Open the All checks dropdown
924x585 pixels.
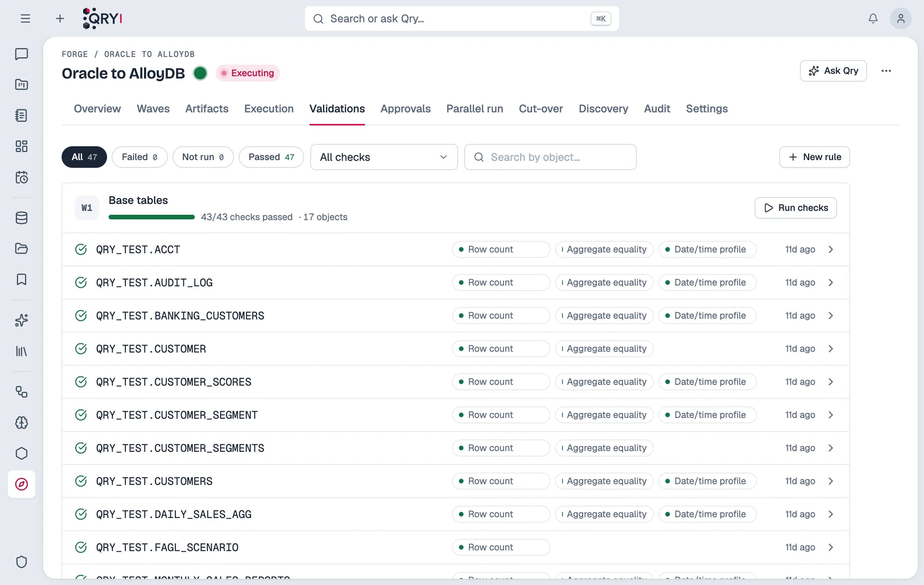pos(384,157)
